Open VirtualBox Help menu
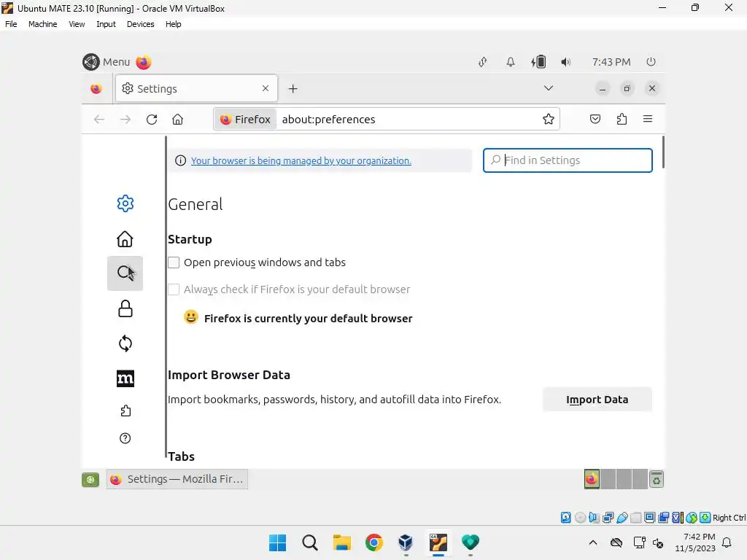The image size is (747, 560). pyautogui.click(x=174, y=24)
